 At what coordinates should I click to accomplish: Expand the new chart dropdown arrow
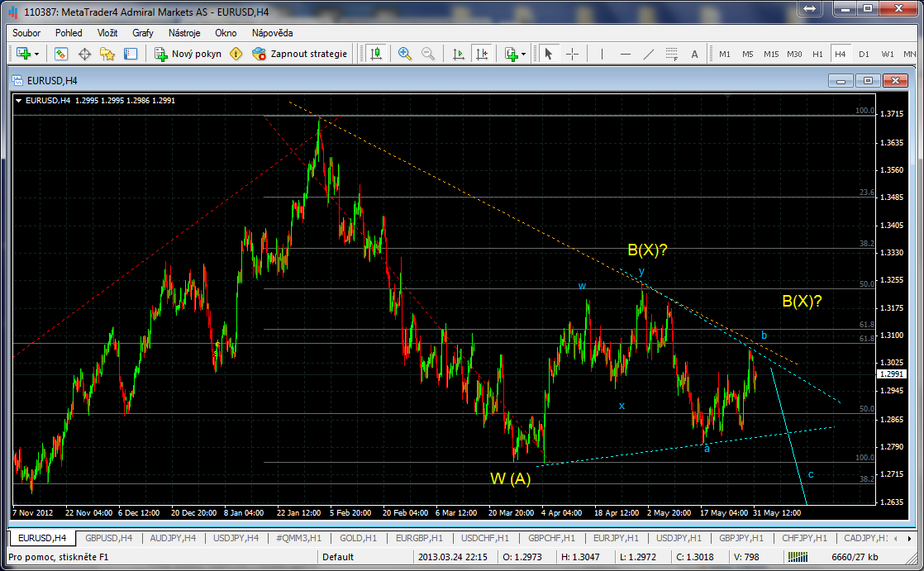click(36, 55)
